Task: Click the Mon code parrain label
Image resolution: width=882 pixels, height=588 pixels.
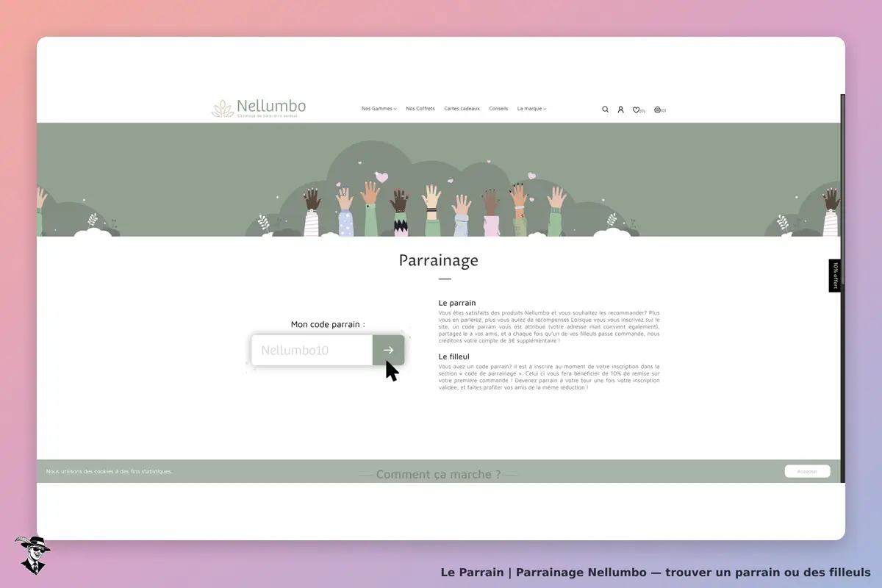Action: coord(328,324)
